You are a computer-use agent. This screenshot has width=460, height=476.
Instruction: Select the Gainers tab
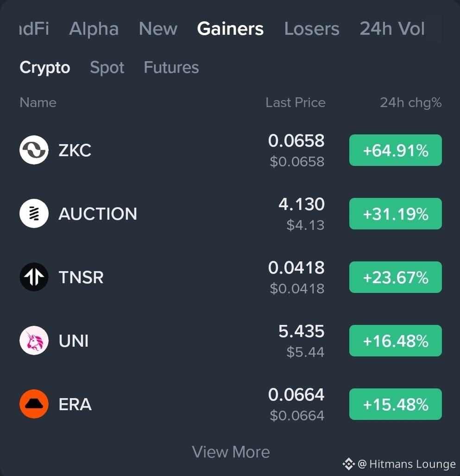pos(230,29)
